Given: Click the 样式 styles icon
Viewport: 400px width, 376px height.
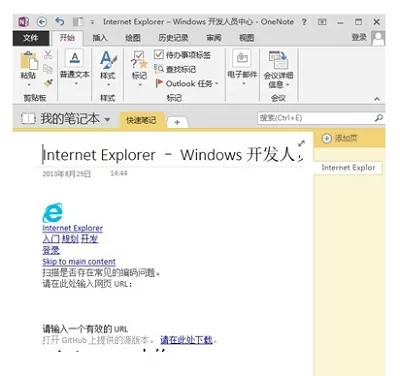Looking at the screenshot, I should click(x=108, y=60).
